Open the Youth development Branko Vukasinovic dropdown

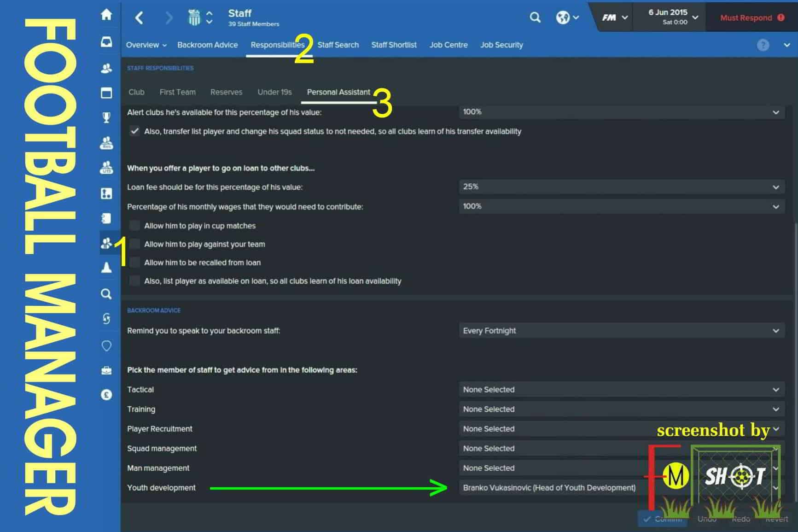tap(622, 488)
